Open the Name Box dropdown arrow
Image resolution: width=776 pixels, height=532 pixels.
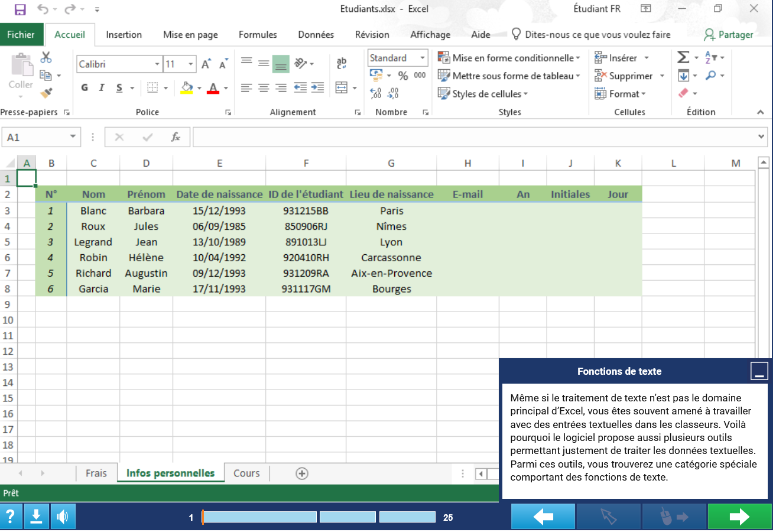(x=73, y=137)
